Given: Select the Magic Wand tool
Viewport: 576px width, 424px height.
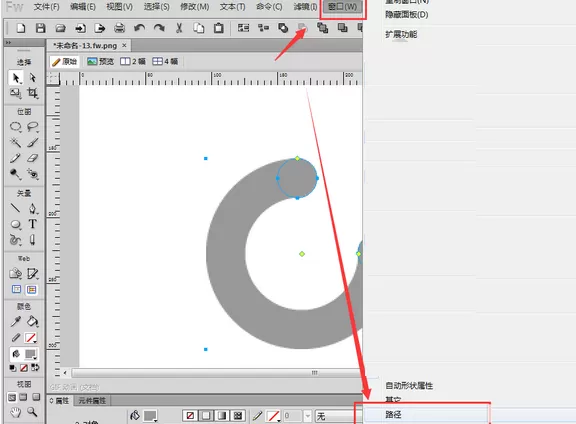Looking at the screenshot, I should pyautogui.click(x=15, y=143).
